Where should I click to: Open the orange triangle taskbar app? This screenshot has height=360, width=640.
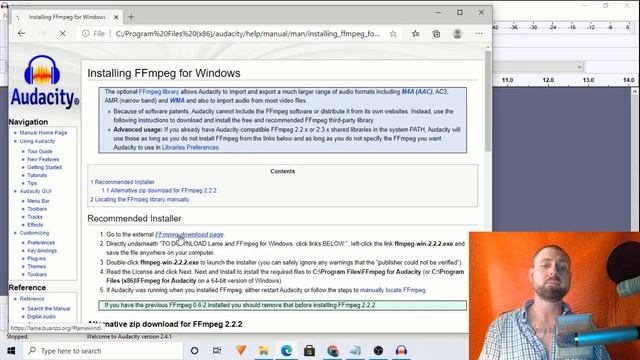[241, 350]
